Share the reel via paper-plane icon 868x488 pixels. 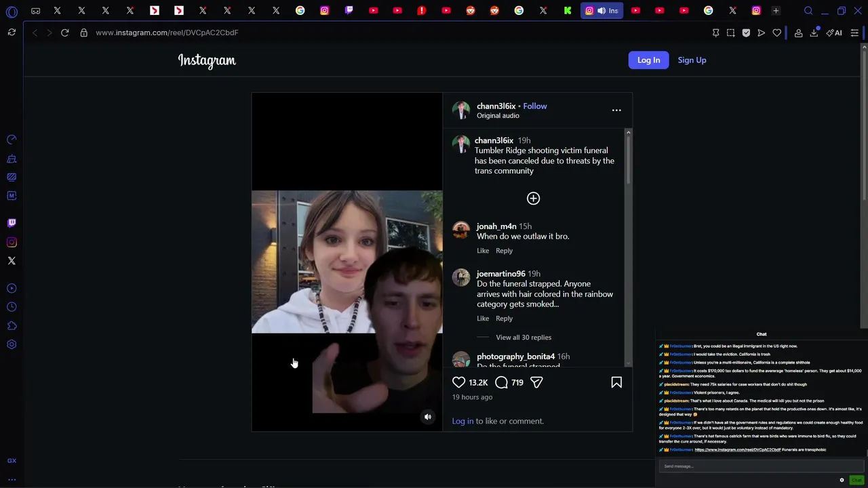[536, 382]
